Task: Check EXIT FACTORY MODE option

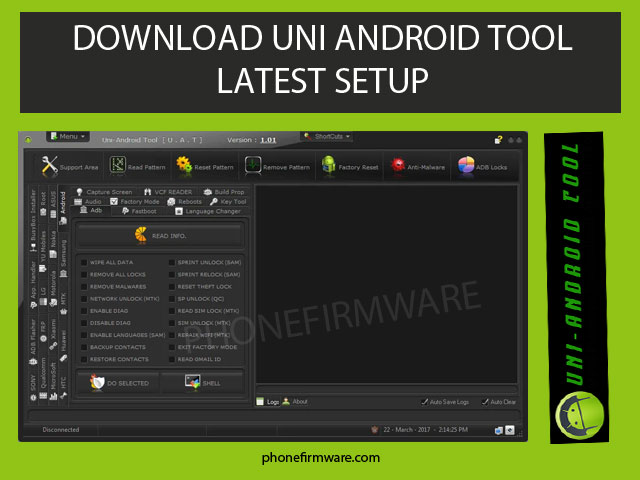Action: [172, 347]
